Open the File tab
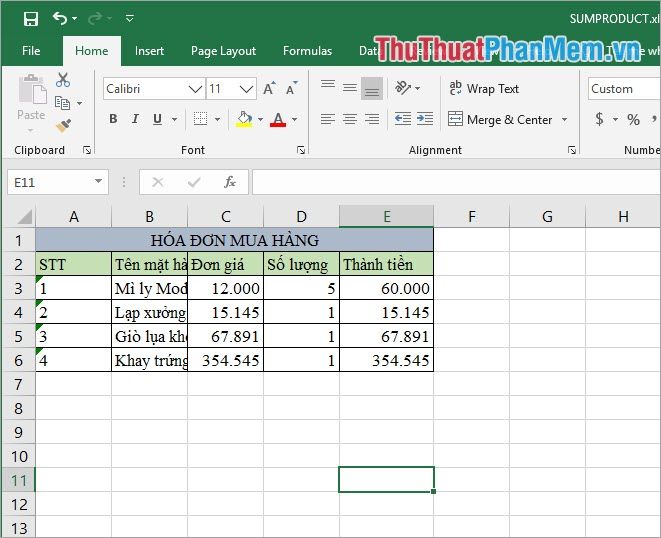The width and height of the screenshot is (661, 538). 31,51
